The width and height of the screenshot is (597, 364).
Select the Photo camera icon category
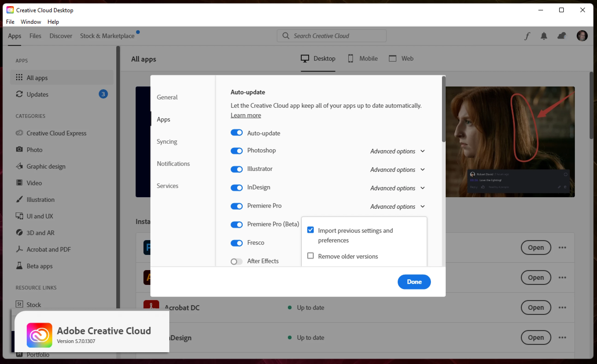pyautogui.click(x=19, y=149)
